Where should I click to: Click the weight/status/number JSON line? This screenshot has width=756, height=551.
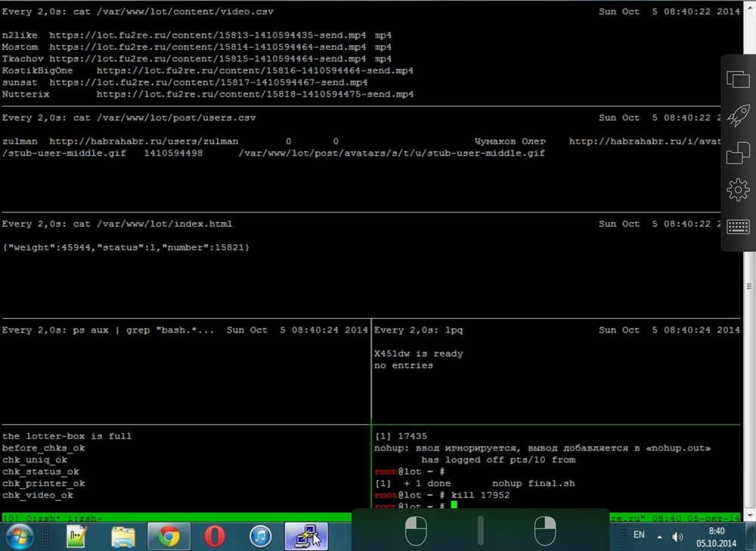click(125, 248)
